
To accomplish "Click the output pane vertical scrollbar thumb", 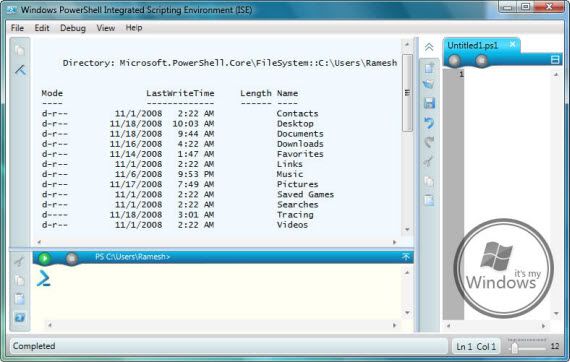I will coord(407,93).
